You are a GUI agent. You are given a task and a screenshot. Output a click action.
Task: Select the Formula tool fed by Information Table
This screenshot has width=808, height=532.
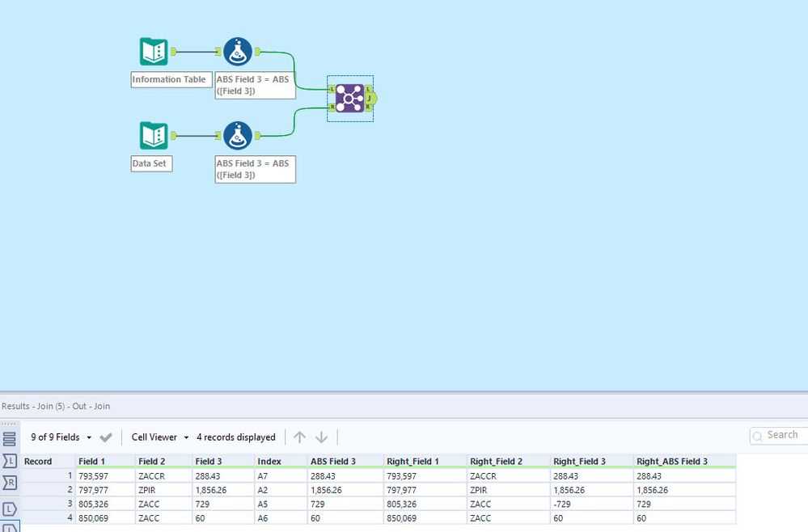(238, 52)
